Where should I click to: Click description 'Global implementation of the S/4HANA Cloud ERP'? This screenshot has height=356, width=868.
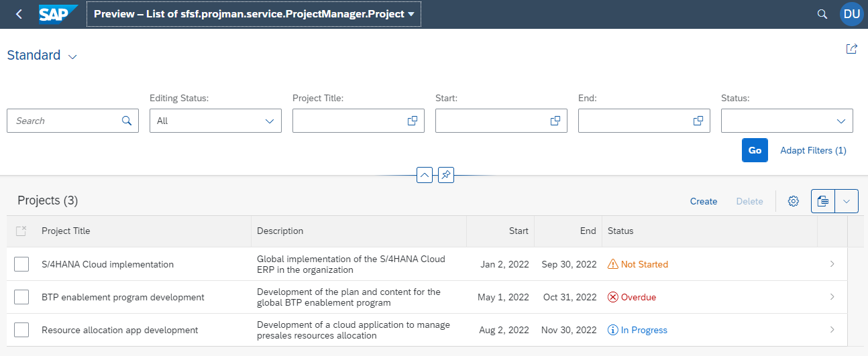(351, 264)
